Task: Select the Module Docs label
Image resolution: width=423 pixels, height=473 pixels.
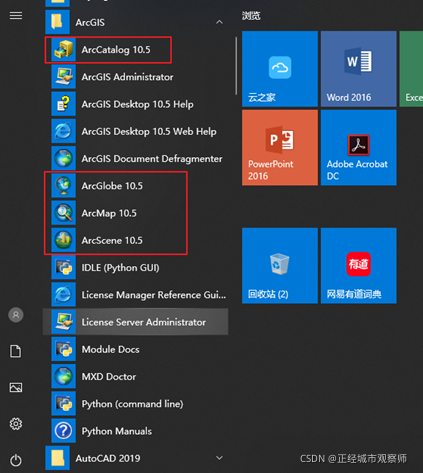Action: click(110, 349)
